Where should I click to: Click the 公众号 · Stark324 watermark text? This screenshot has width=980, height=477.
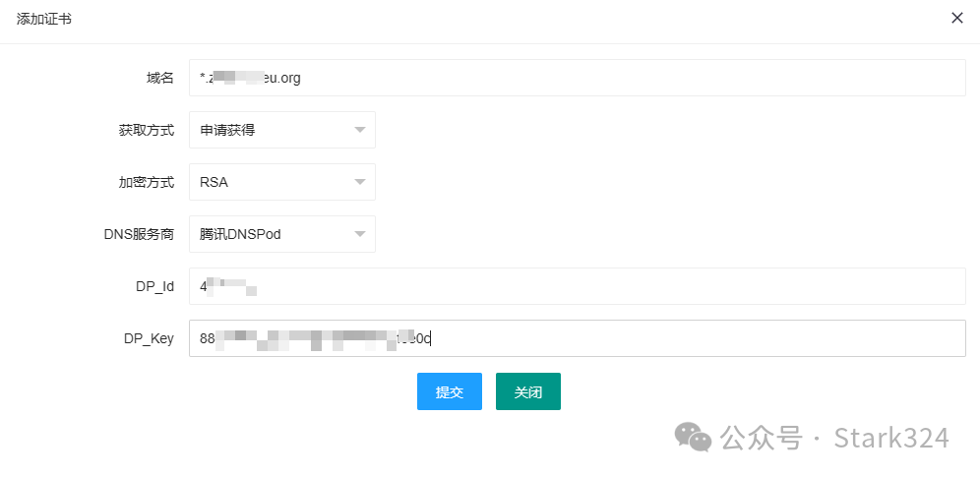[x=834, y=438]
